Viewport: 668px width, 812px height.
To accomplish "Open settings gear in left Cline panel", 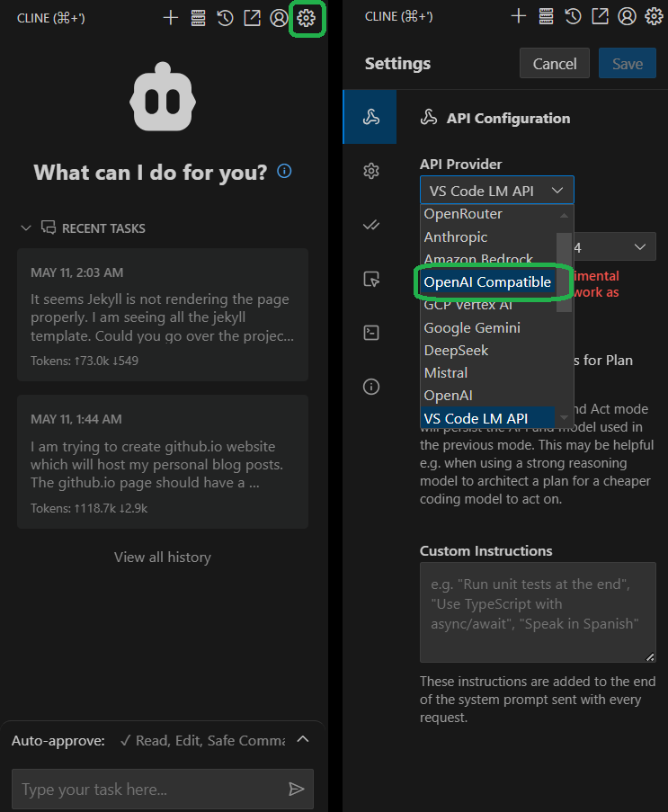I will click(306, 18).
